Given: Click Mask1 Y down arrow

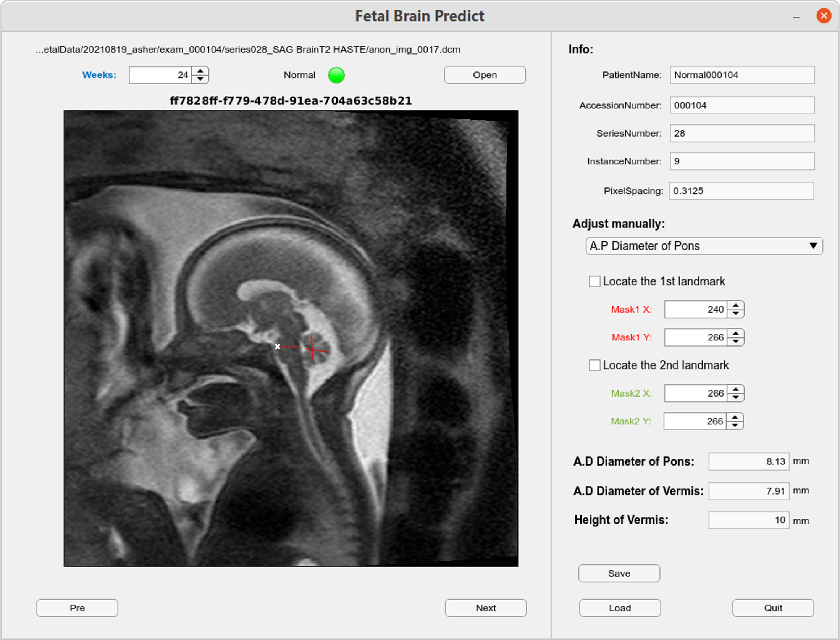Looking at the screenshot, I should click(735, 342).
